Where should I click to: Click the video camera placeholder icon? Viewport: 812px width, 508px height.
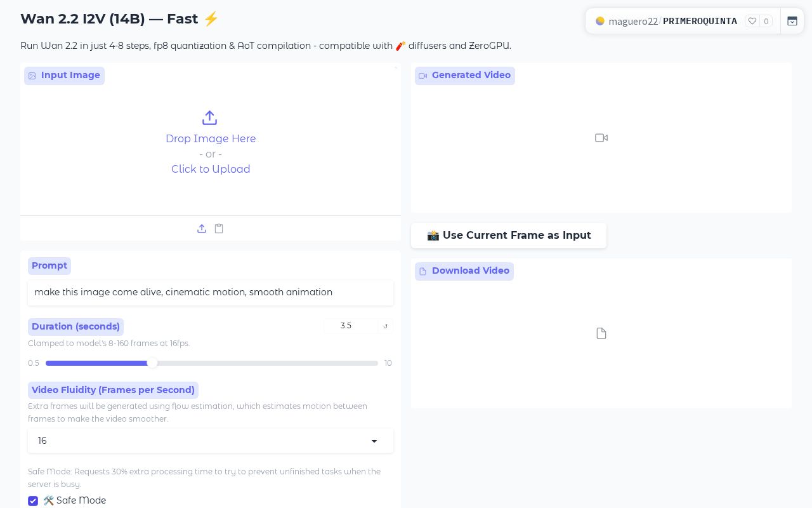(601, 138)
